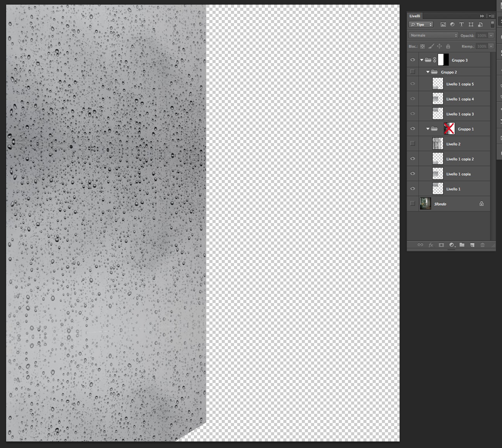Click the Opacità 100% value field
Screen dimensions: 502x448
click(482, 35)
